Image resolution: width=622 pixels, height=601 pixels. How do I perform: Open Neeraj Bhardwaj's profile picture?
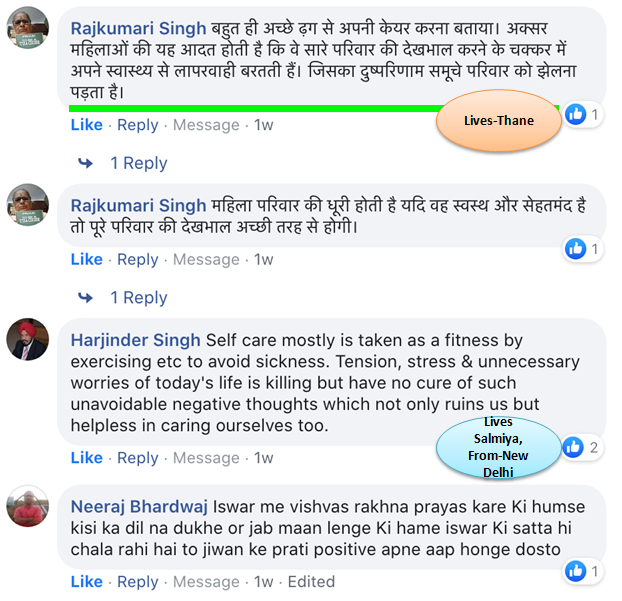[x=28, y=507]
